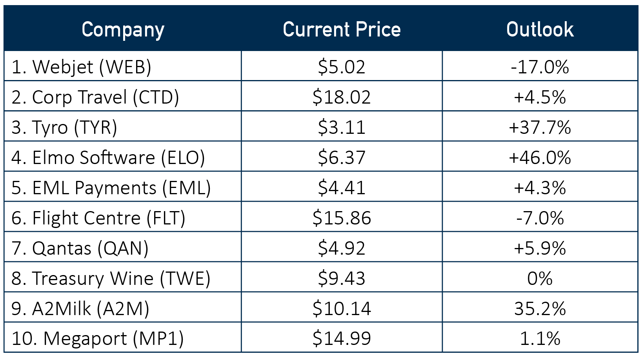The image size is (644, 361).
Task: Select the Megaport (MP1) company cell
Action: point(98,338)
